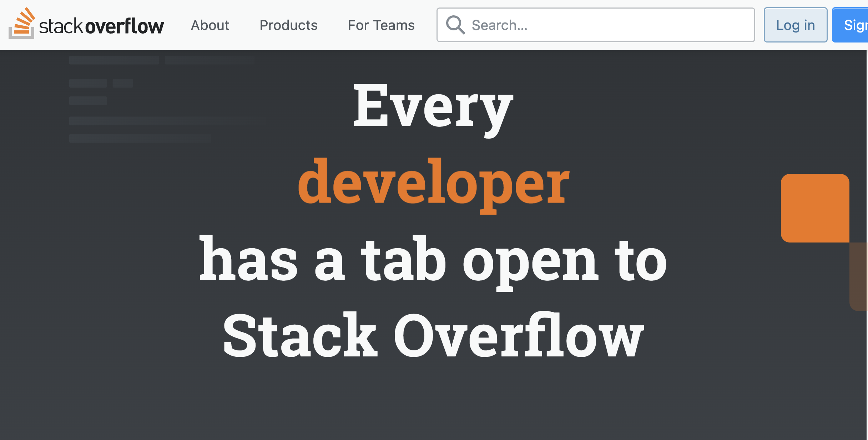
Task: Open the Products menu
Action: pyautogui.click(x=288, y=25)
